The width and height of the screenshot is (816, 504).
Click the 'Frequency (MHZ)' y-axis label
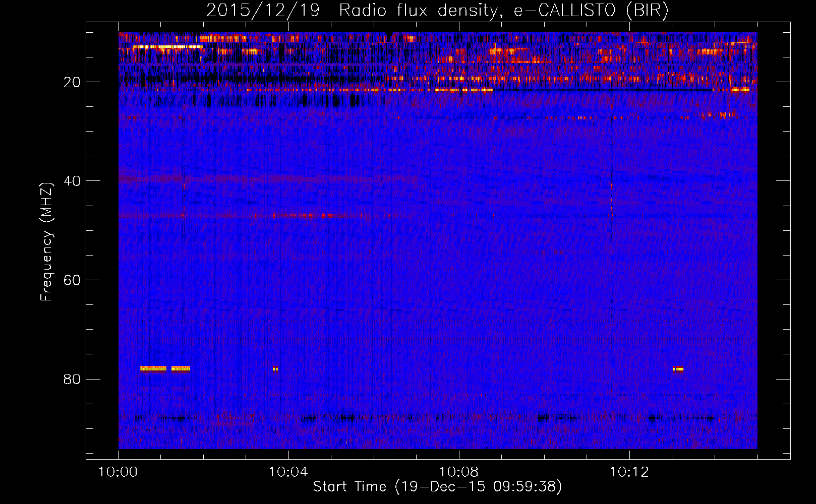coord(46,242)
